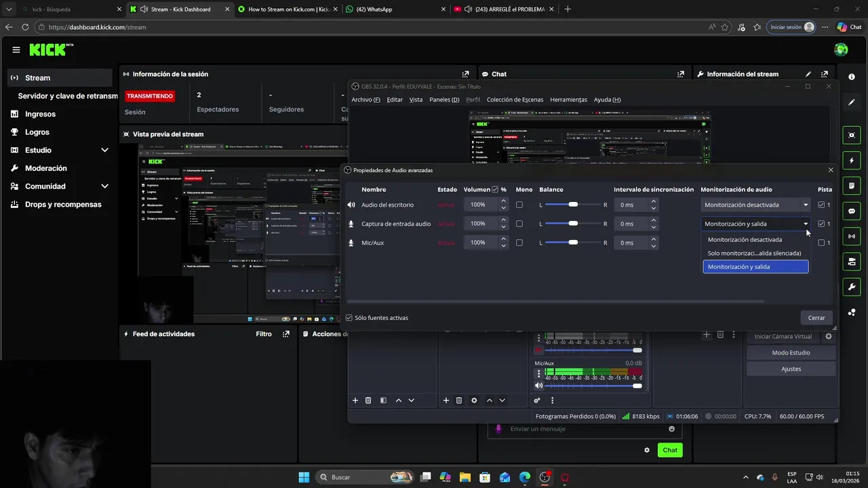Collapse the Monitorización y salida combo box

[756, 224]
